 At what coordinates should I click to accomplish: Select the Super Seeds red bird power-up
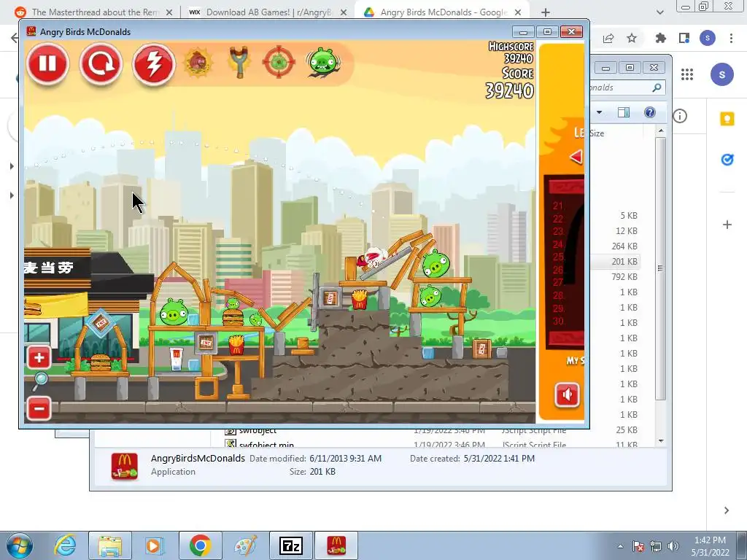pyautogui.click(x=198, y=62)
